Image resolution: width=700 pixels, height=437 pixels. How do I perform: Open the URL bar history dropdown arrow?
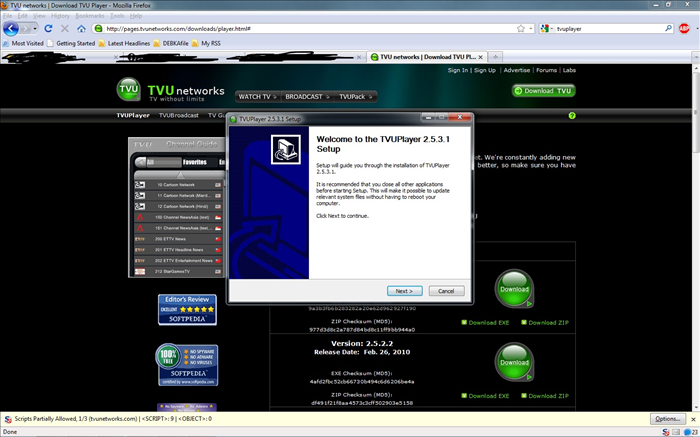(x=531, y=29)
